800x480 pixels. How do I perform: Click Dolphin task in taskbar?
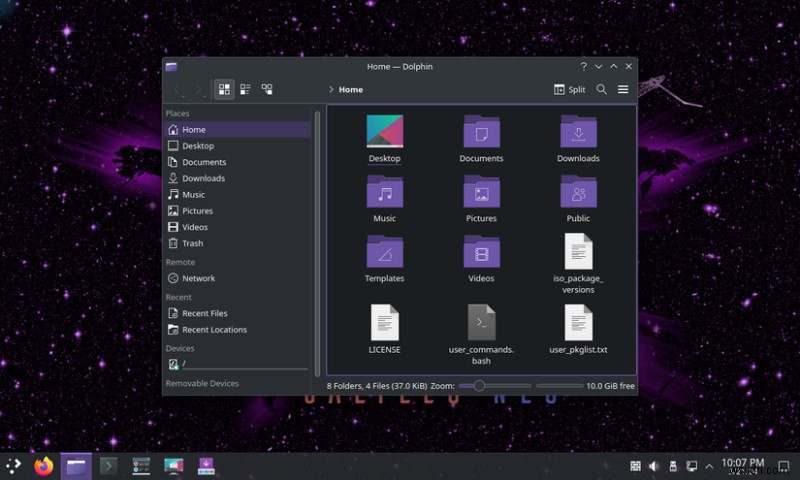click(x=76, y=466)
